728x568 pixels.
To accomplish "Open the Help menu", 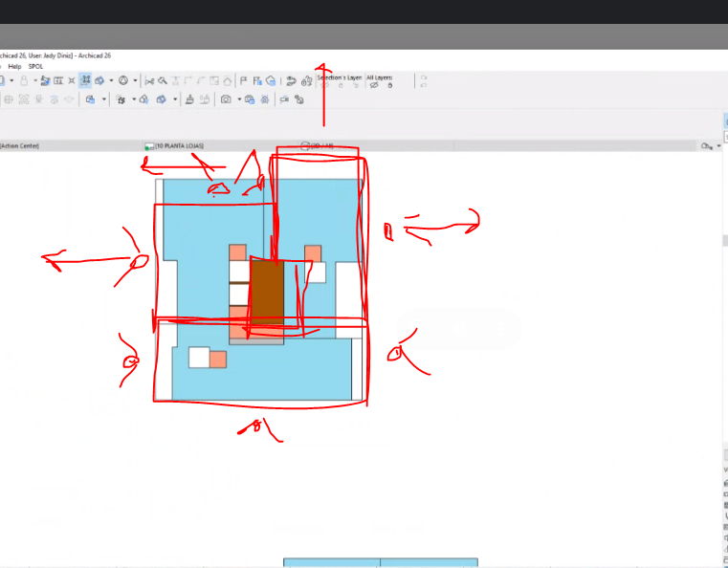I will pyautogui.click(x=14, y=66).
